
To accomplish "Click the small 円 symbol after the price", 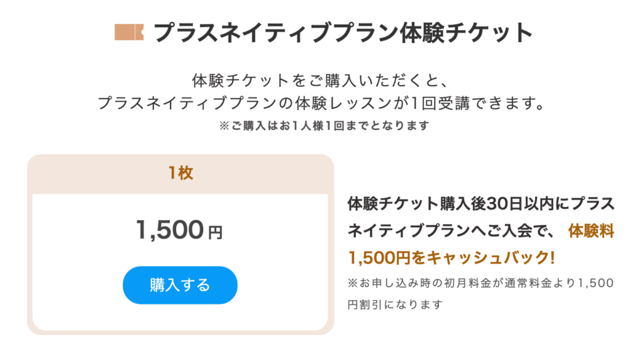I will (215, 233).
